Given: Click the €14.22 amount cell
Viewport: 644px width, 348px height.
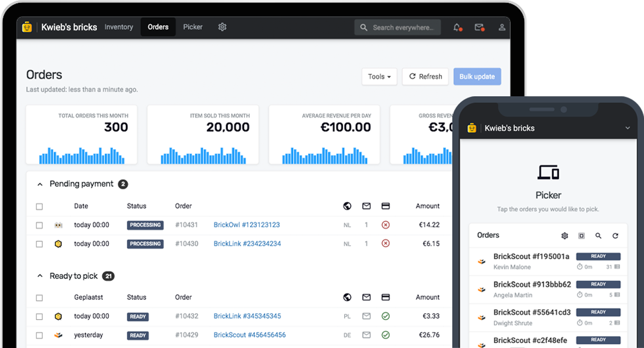Looking at the screenshot, I should [429, 225].
